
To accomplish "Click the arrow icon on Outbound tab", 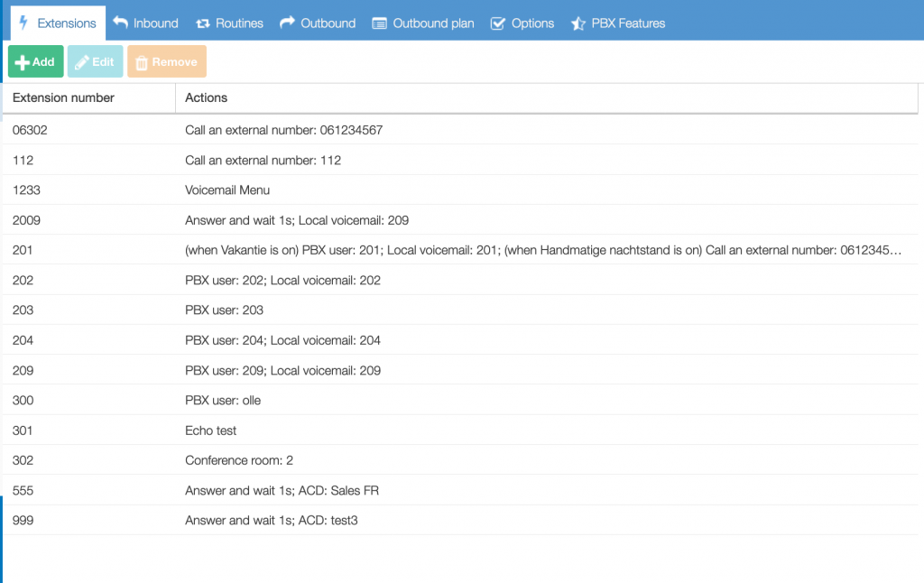I will tap(283, 23).
